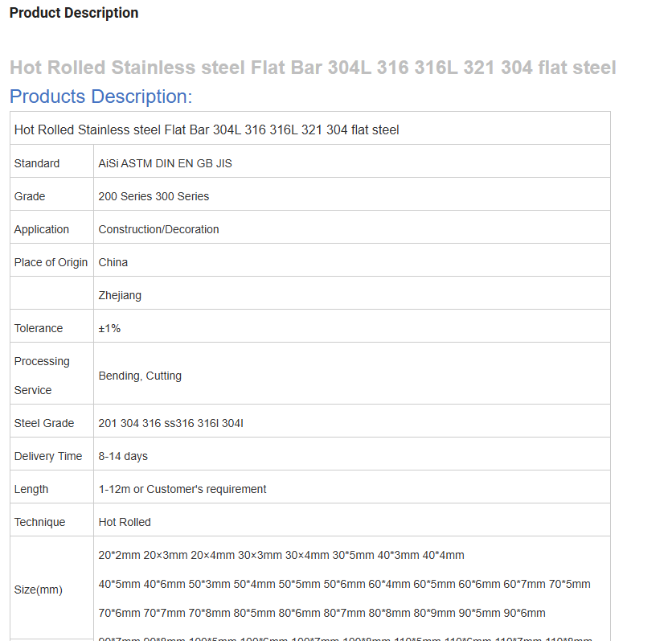Click the 'Hot Rolled' technique value
Viewport: 672px width, 641px height.
point(125,522)
